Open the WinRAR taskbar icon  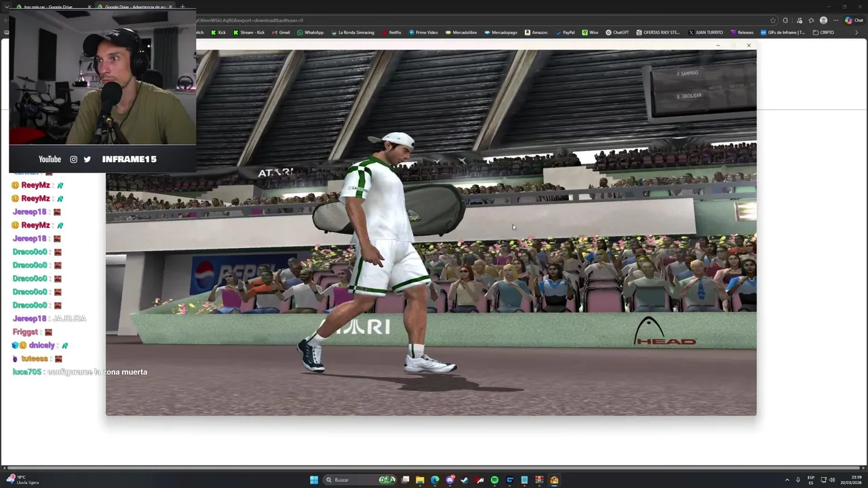point(539,480)
